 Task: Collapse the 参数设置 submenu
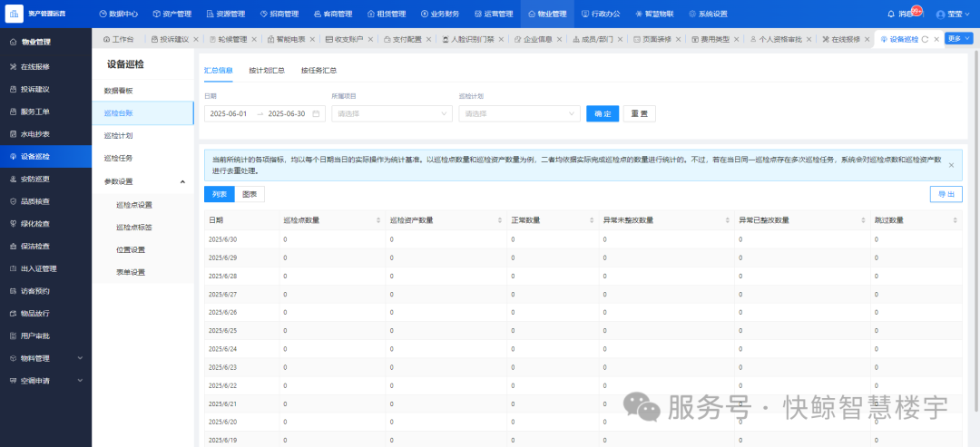coord(182,181)
